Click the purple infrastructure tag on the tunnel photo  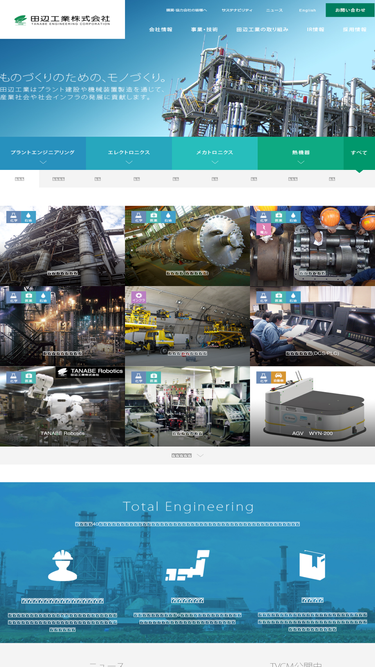click(x=139, y=297)
